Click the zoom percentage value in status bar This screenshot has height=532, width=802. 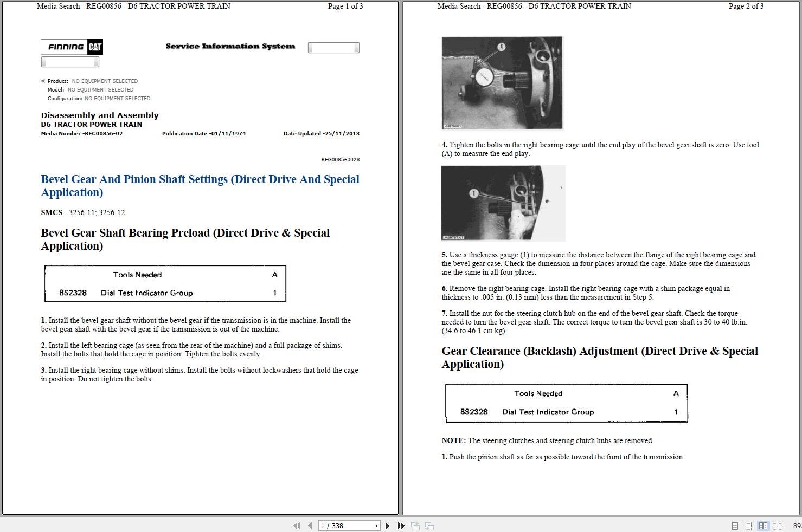point(797,525)
